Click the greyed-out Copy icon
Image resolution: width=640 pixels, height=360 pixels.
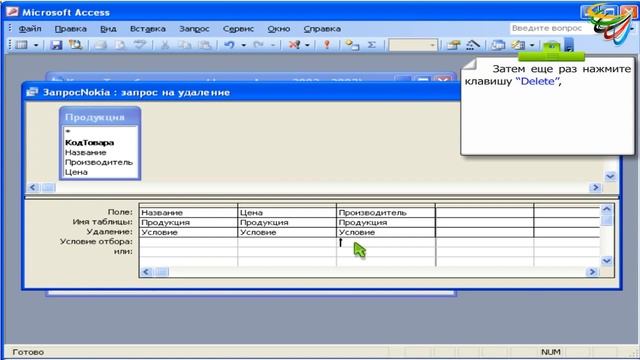[184, 45]
